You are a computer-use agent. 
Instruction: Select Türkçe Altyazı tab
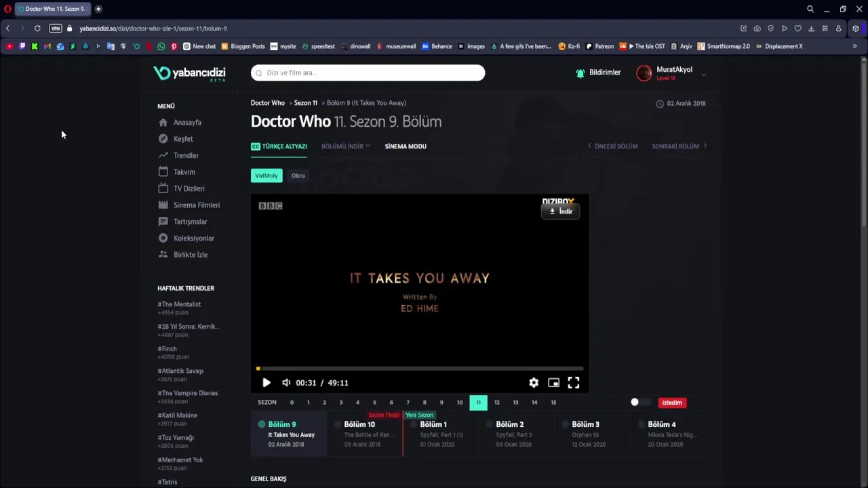279,146
